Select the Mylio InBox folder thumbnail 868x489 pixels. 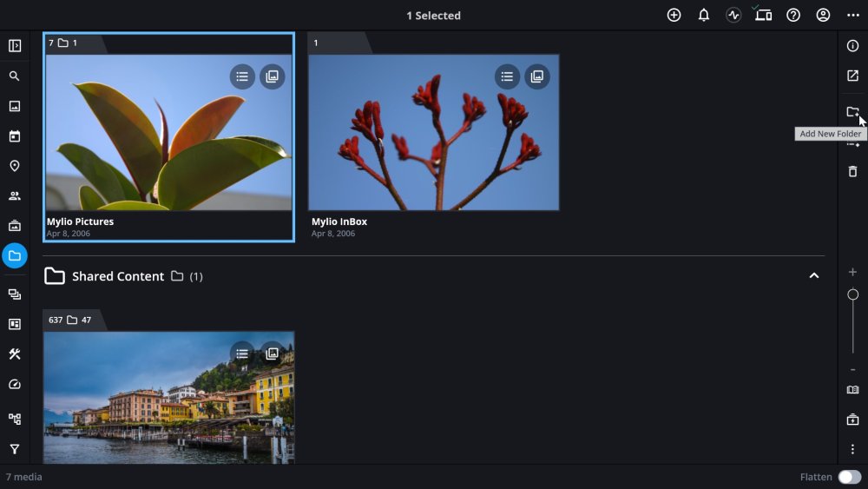(x=433, y=132)
